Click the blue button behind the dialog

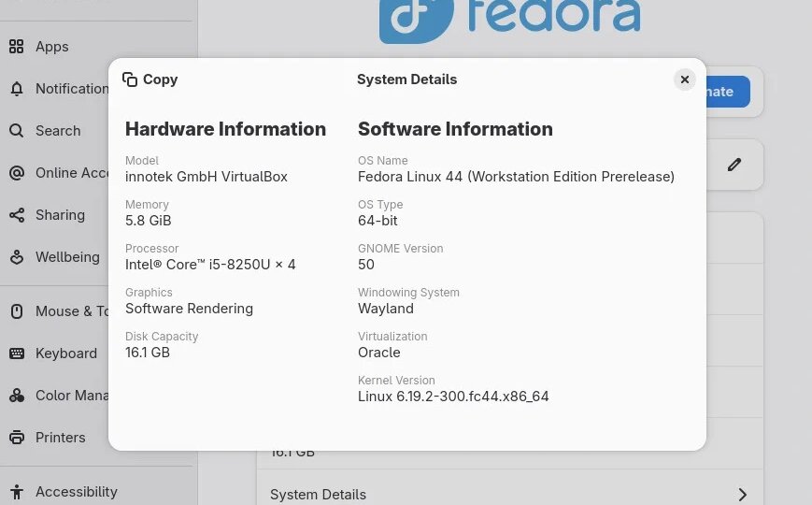728,92
